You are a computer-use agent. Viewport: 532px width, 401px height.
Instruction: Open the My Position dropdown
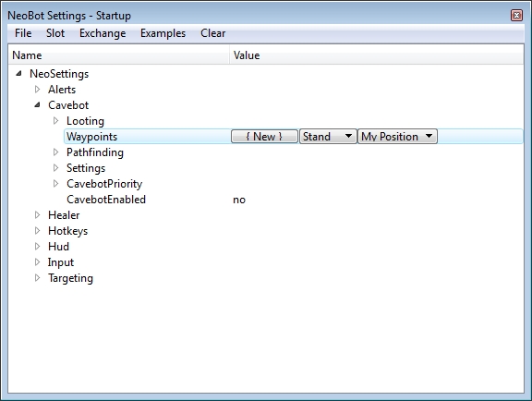[397, 137]
